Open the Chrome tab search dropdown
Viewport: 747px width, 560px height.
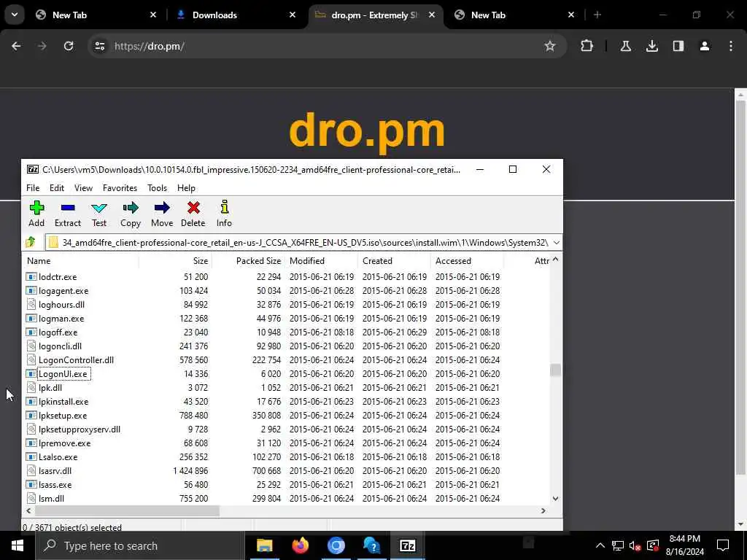click(x=15, y=15)
